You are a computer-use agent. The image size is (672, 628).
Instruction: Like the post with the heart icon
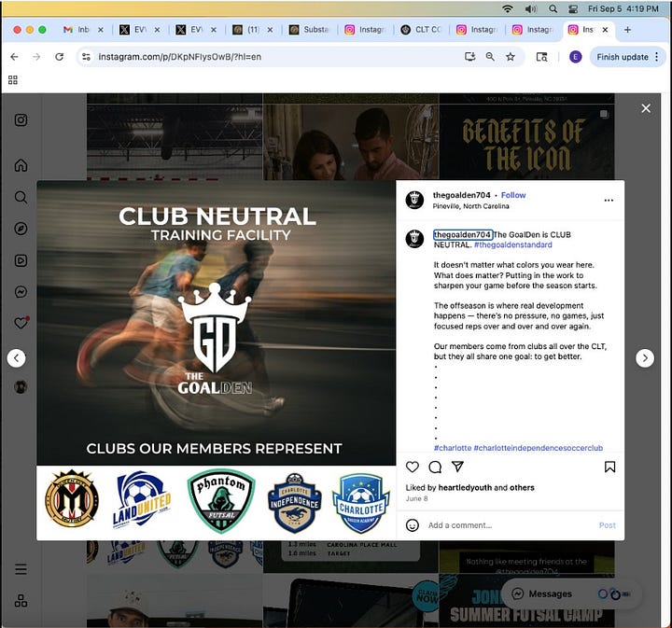(413, 467)
